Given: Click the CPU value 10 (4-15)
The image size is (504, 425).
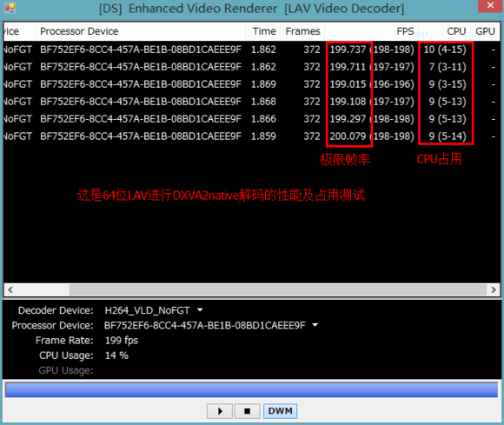Looking at the screenshot, I should click(x=445, y=50).
